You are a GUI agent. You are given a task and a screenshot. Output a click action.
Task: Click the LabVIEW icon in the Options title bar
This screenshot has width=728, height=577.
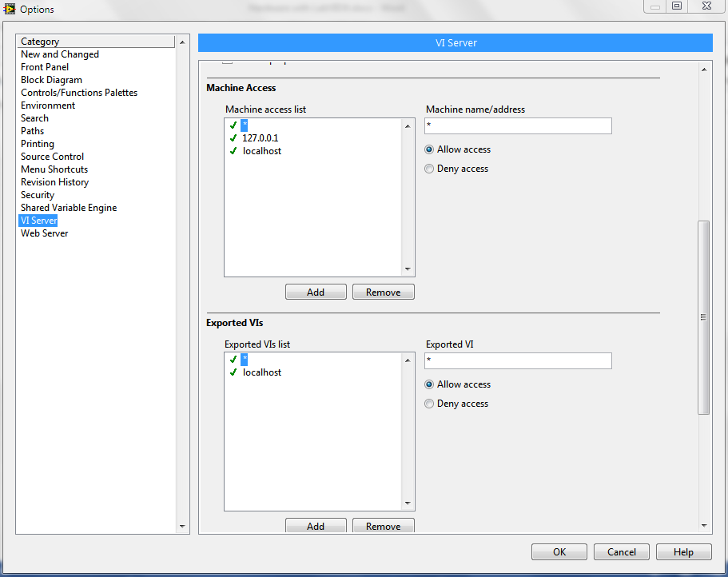point(9,9)
